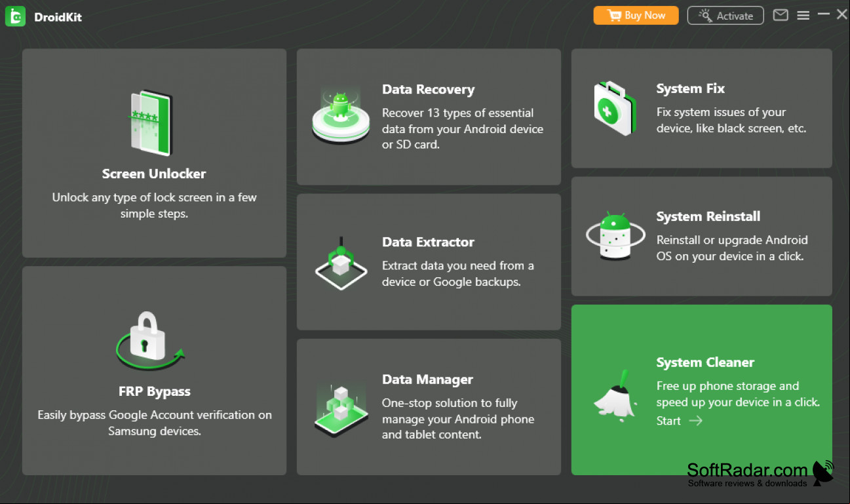Viewport: 850px width, 504px height.
Task: Click the Activate button
Action: tap(725, 16)
